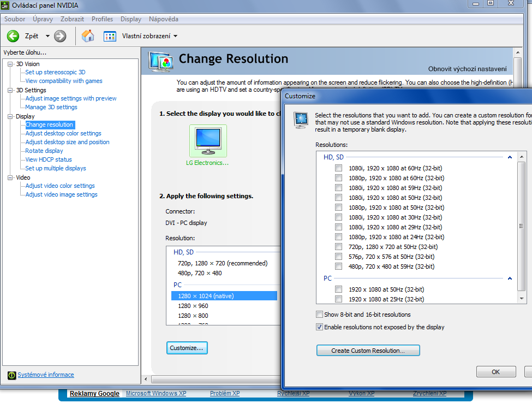This screenshot has height=403, width=532.
Task: Click Create Custom Resolution... button
Action: tap(368, 351)
